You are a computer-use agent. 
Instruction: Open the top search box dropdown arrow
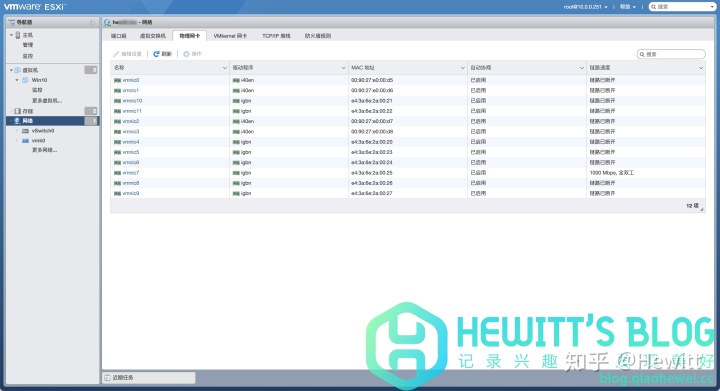(712, 7)
